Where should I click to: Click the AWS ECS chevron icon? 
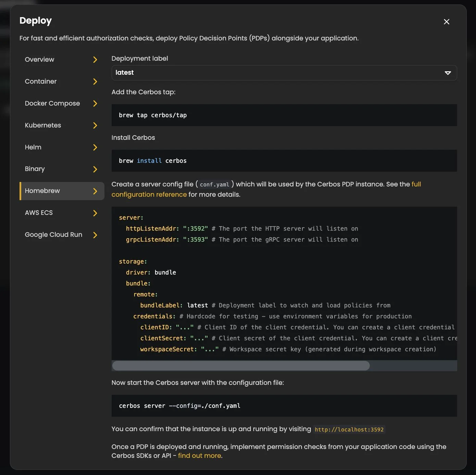tap(95, 213)
